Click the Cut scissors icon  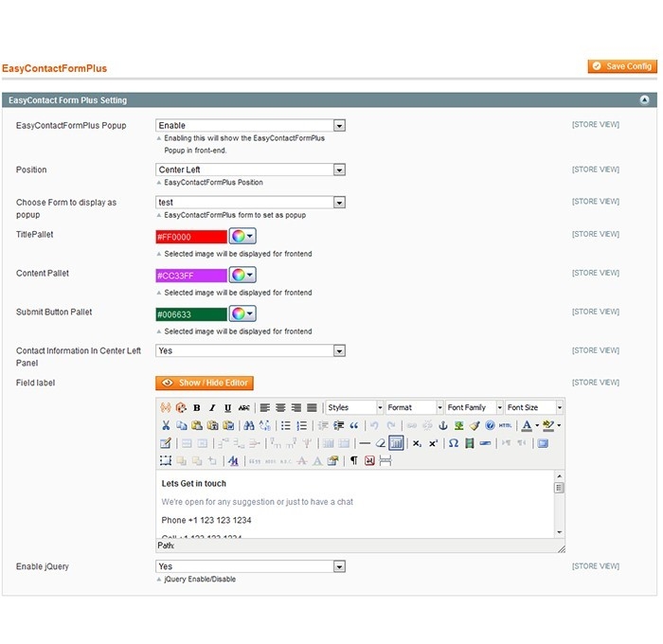coord(166,425)
